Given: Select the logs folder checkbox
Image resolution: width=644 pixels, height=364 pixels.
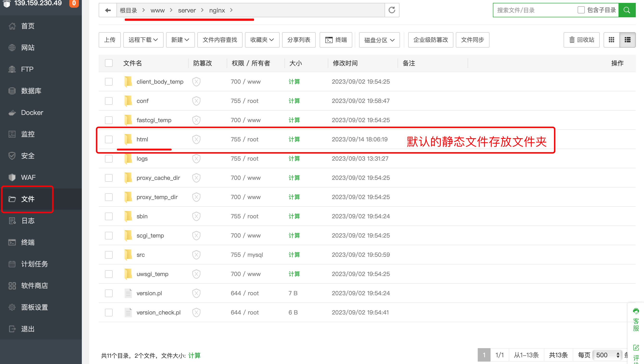Looking at the screenshot, I should (x=109, y=159).
